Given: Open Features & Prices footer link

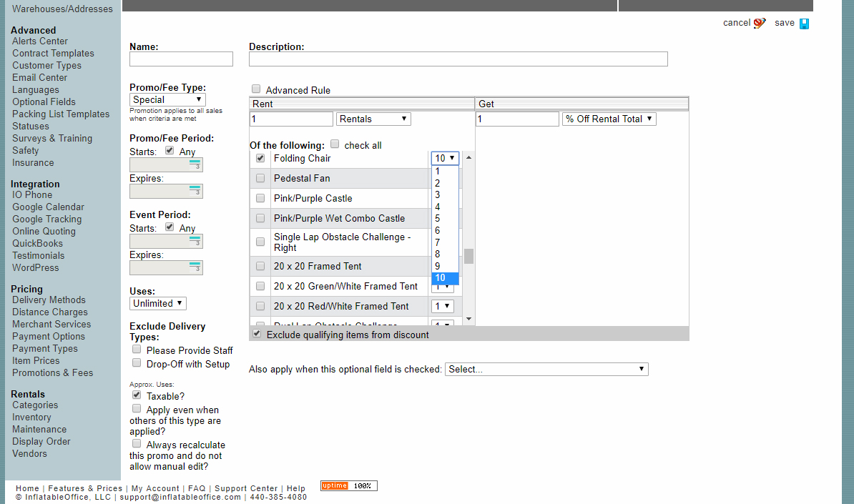Looking at the screenshot, I should coord(85,489).
